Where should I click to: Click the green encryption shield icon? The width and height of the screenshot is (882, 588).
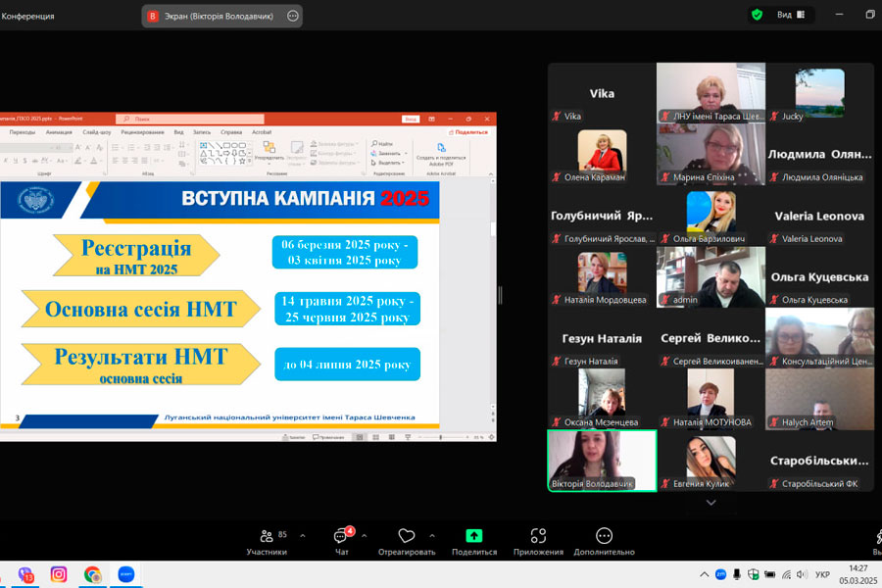coord(757,15)
